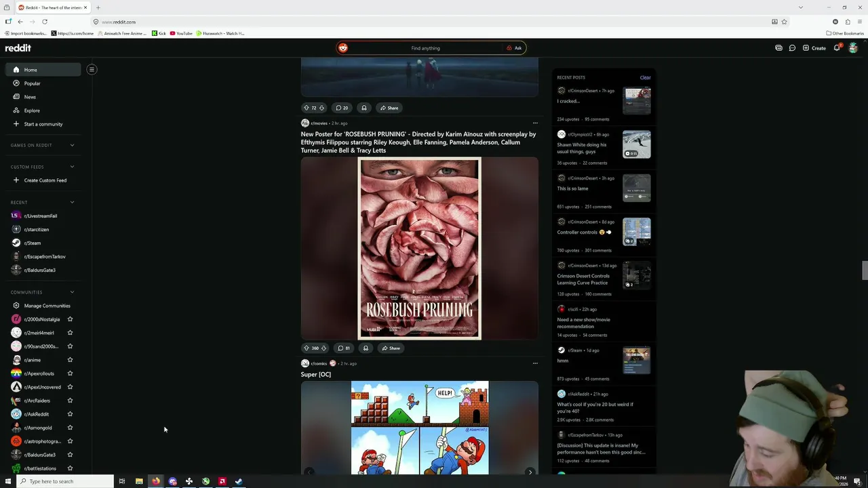Open the 81 comments on the movies post
This screenshot has height=488, width=868.
[344, 348]
